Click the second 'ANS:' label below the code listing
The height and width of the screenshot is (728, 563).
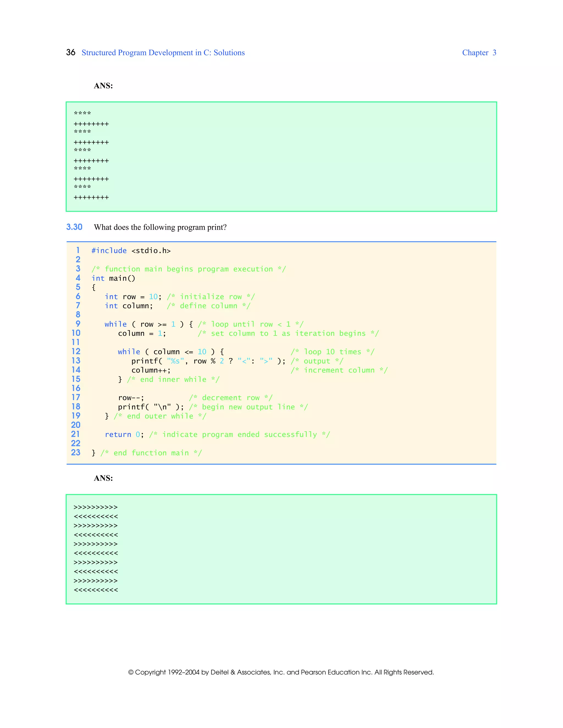(103, 478)
